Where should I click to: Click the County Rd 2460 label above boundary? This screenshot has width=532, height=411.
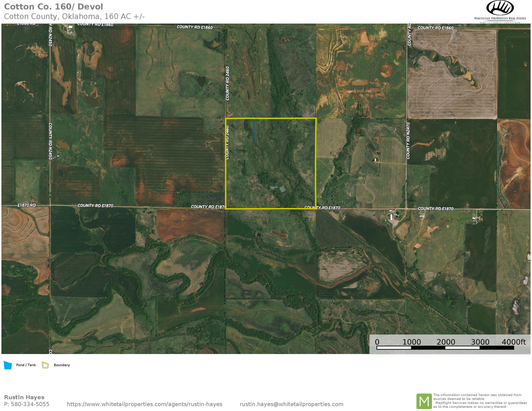tap(228, 83)
